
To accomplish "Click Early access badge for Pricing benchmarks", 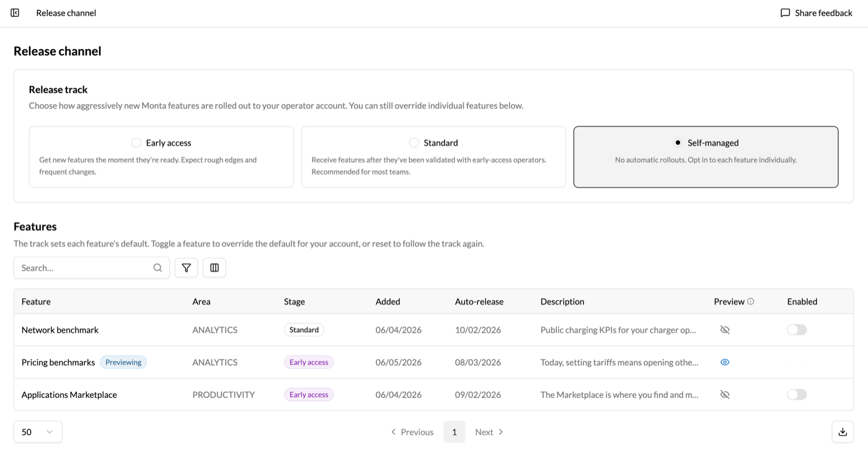I will coord(309,362).
